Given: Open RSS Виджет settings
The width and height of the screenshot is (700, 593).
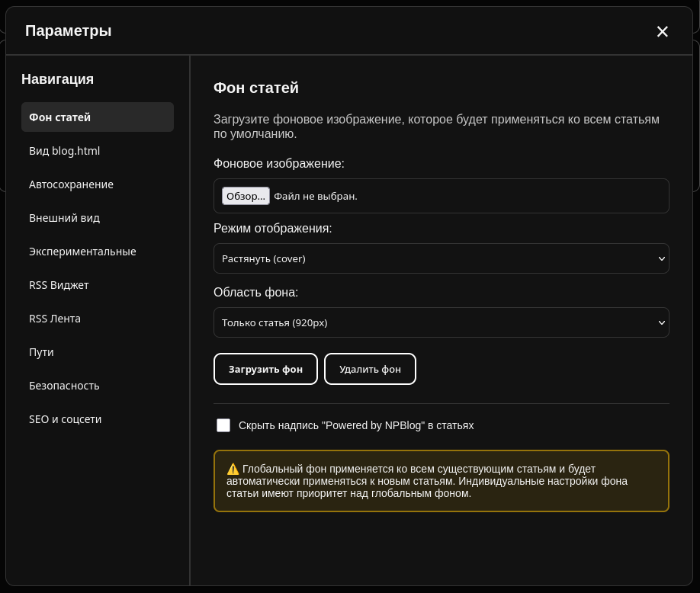Looking at the screenshot, I should coord(98,284).
